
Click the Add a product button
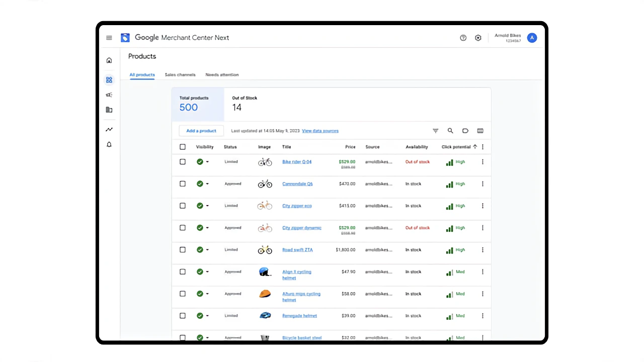pos(201,131)
